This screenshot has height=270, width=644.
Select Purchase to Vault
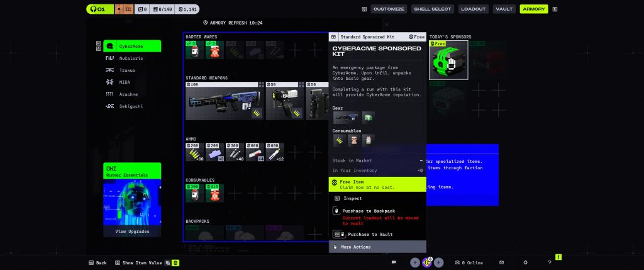(370, 234)
